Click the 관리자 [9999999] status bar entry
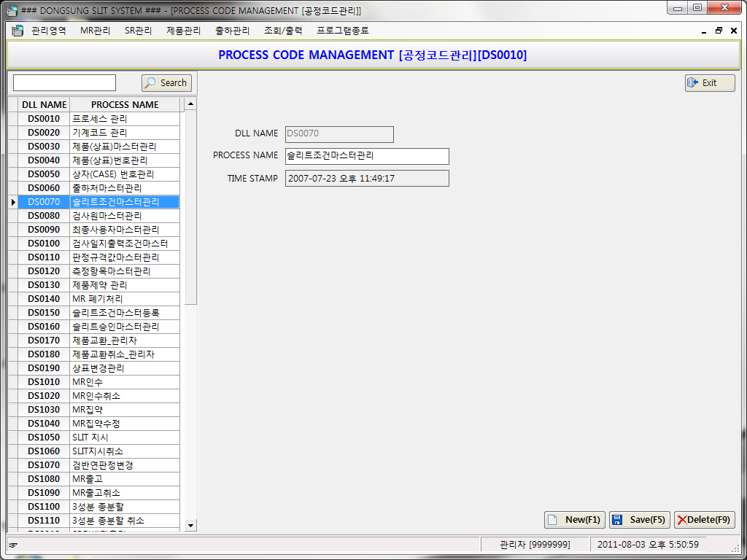The width and height of the screenshot is (747, 560). point(535,544)
